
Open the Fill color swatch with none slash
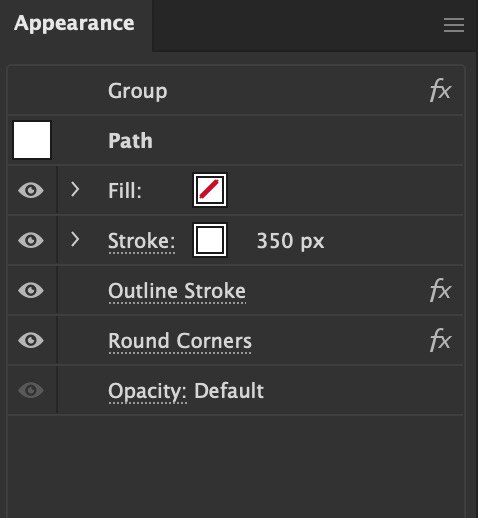[210, 190]
